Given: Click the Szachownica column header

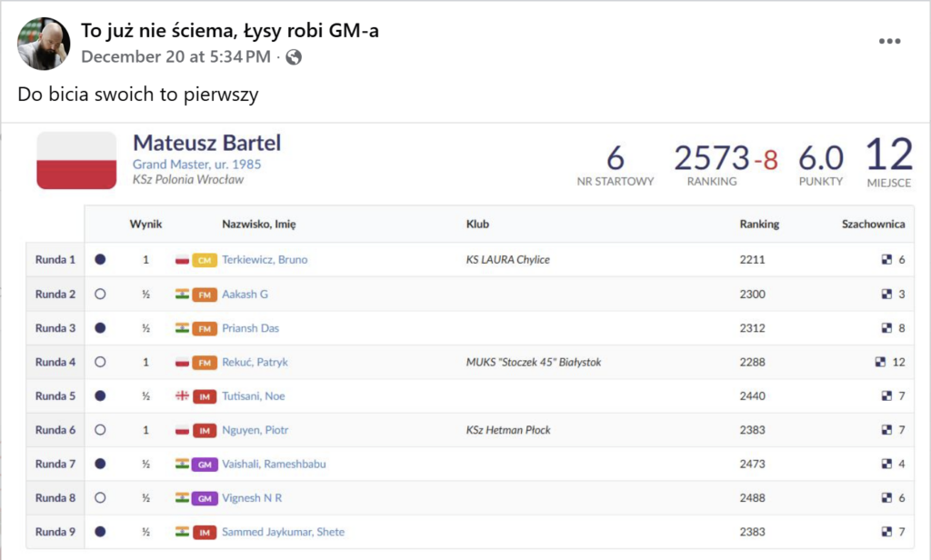Looking at the screenshot, I should point(873,225).
